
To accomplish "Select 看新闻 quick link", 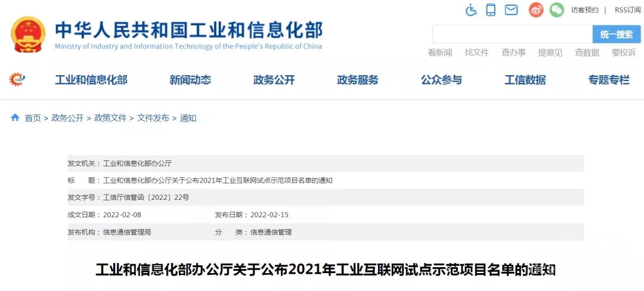I will (x=439, y=52).
